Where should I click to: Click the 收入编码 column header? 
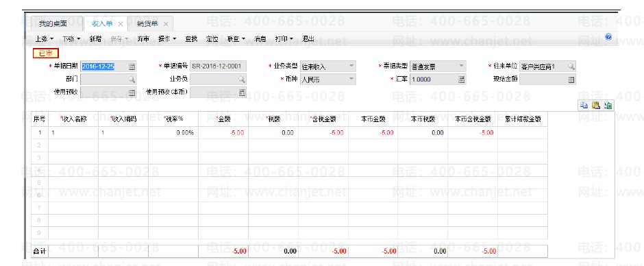click(123, 119)
